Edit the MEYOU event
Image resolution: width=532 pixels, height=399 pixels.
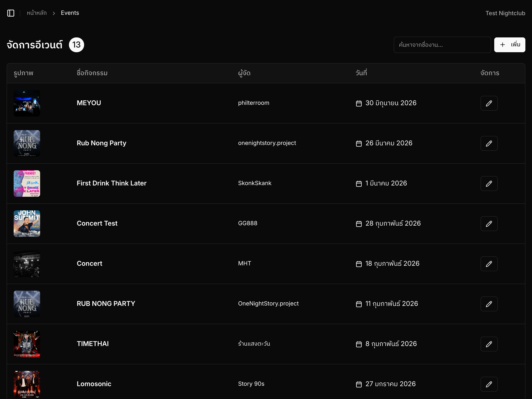[x=489, y=103]
